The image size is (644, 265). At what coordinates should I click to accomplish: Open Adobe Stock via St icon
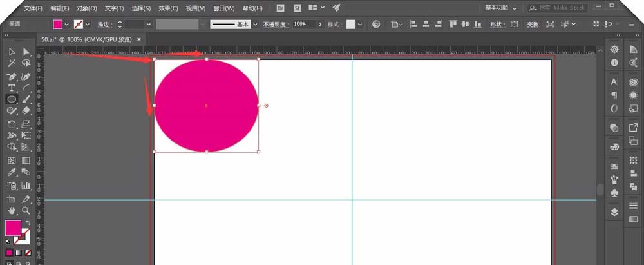pyautogui.click(x=298, y=8)
